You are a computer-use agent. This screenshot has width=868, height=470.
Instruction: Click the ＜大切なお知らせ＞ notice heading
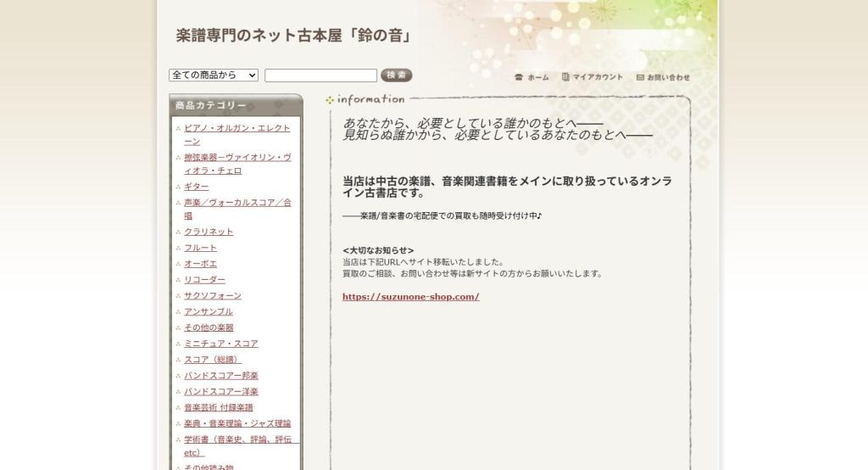[x=378, y=250]
